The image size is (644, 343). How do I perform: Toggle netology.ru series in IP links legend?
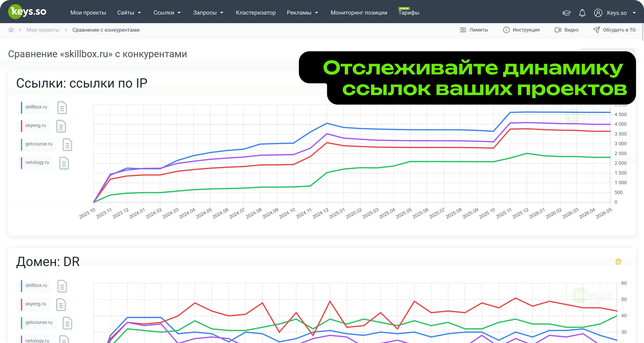click(x=35, y=163)
